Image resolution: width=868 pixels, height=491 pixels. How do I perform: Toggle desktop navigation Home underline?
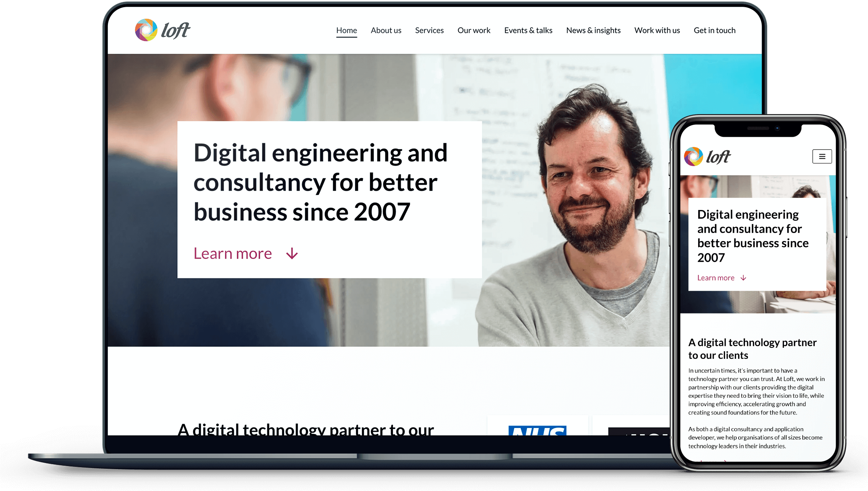point(346,30)
